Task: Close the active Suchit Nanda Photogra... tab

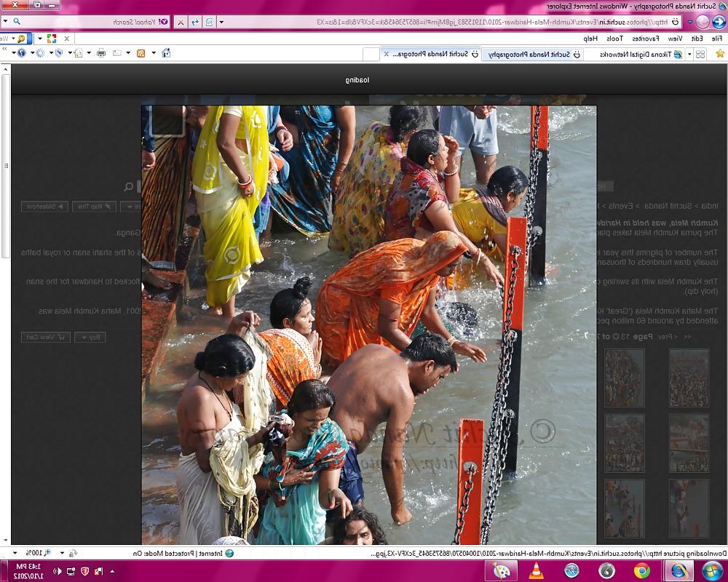Action: 386,54
